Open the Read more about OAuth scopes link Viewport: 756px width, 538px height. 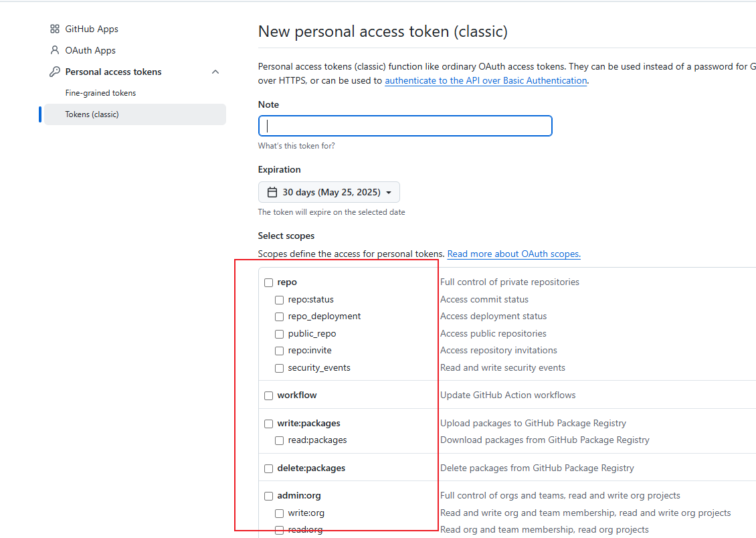coord(513,254)
